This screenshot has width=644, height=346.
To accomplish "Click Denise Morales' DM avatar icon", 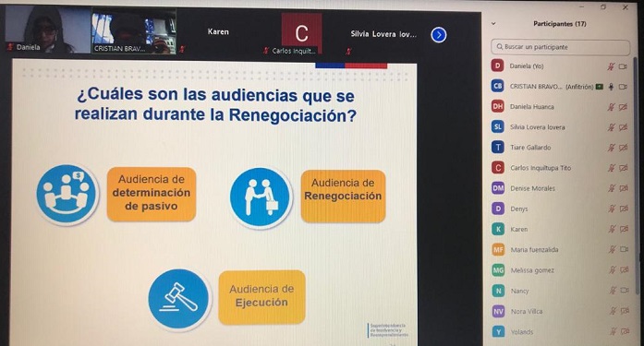I will pos(498,188).
